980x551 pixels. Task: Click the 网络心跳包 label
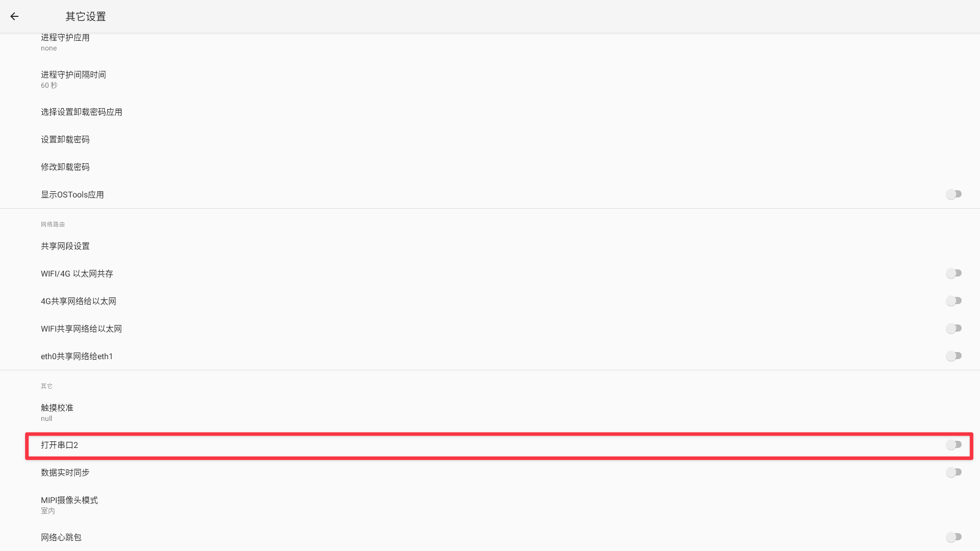[61, 538]
